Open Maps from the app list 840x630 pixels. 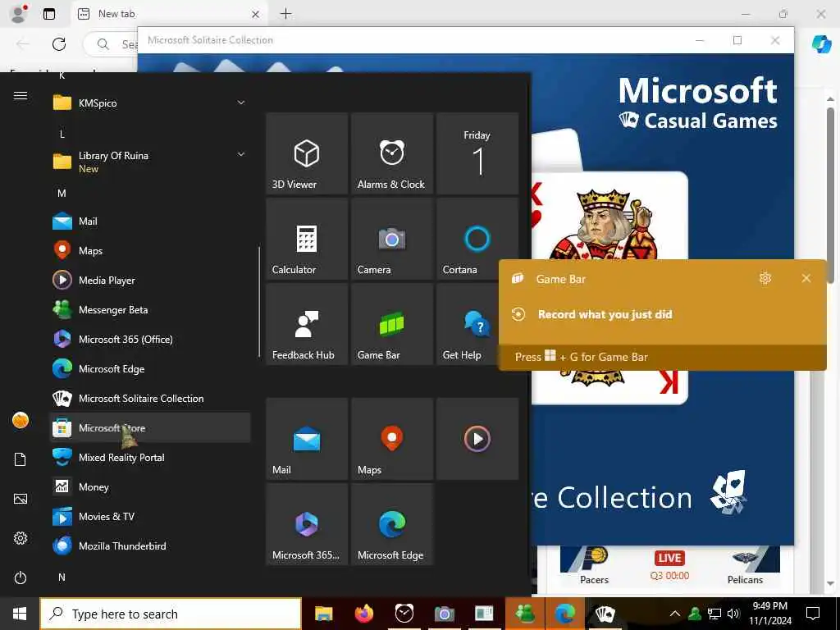(150, 251)
